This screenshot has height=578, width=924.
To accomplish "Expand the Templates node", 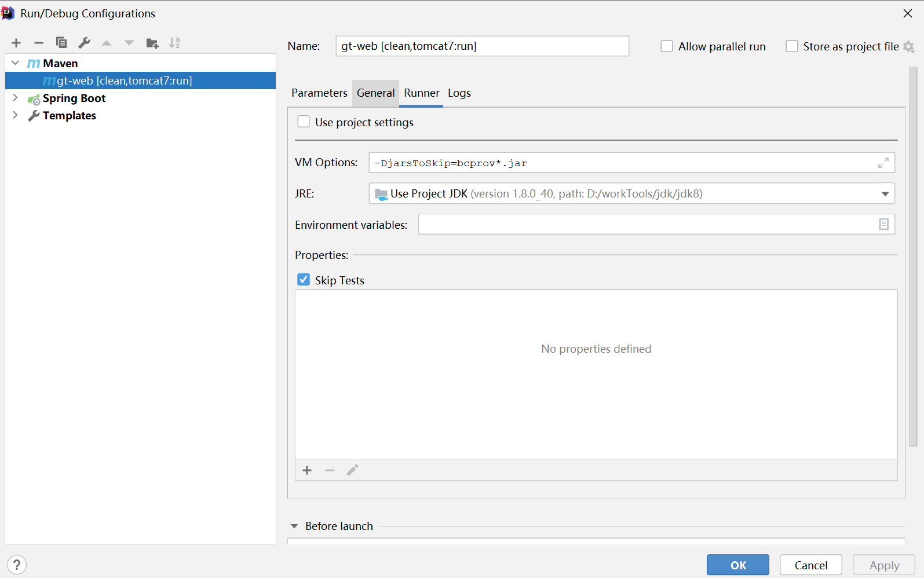I will coord(16,115).
